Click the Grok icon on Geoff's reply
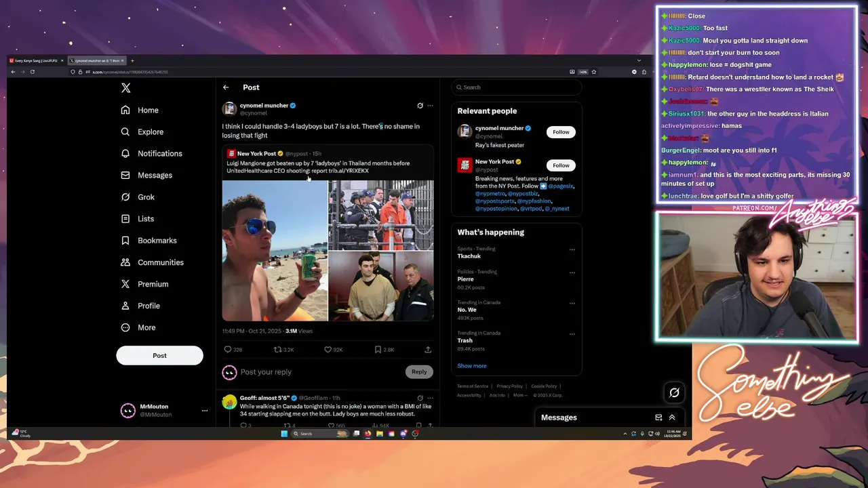 (420, 399)
